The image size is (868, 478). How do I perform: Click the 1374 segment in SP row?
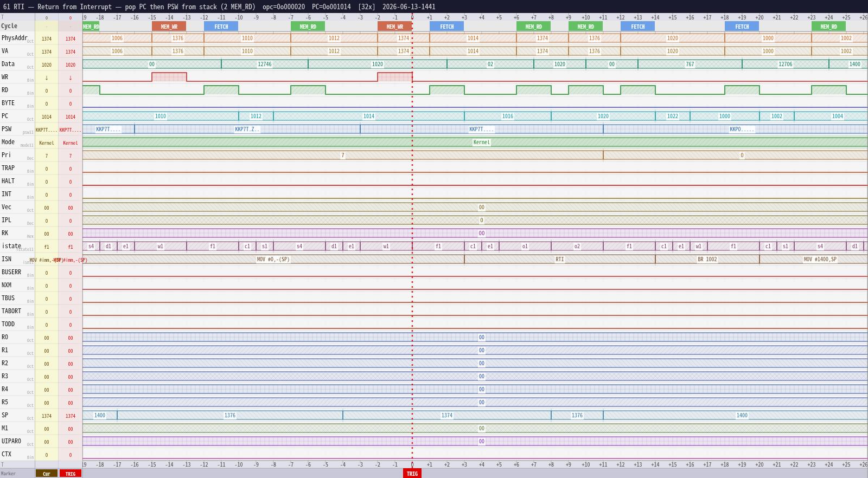tap(447, 416)
